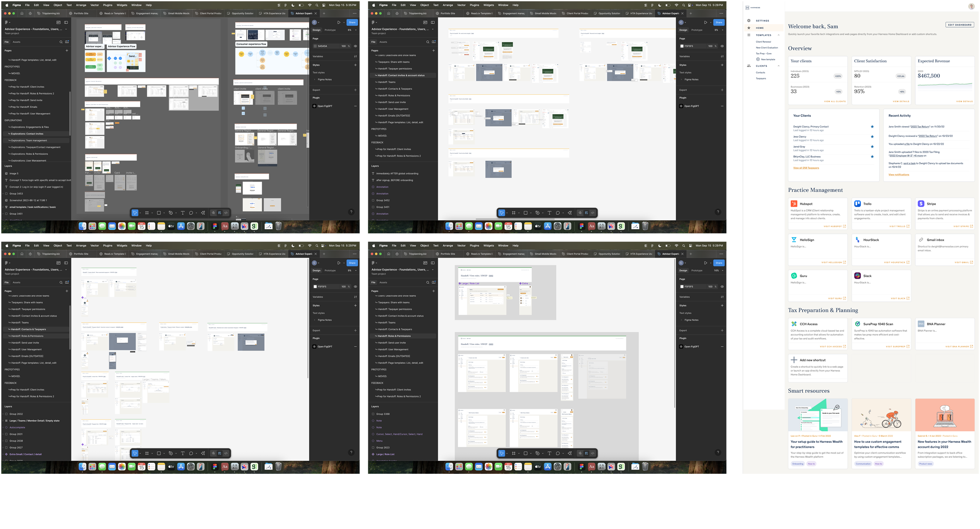Open View all 258 Taxpayers link

tap(806, 168)
